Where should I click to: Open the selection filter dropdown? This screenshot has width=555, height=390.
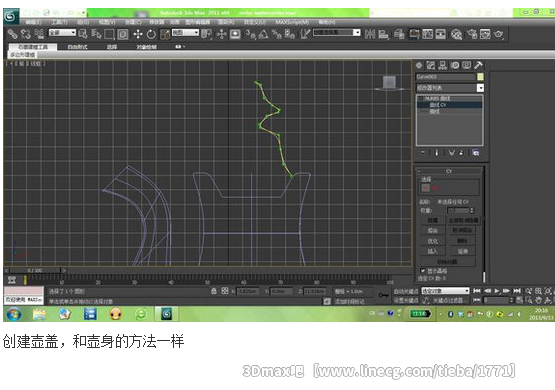pos(62,33)
